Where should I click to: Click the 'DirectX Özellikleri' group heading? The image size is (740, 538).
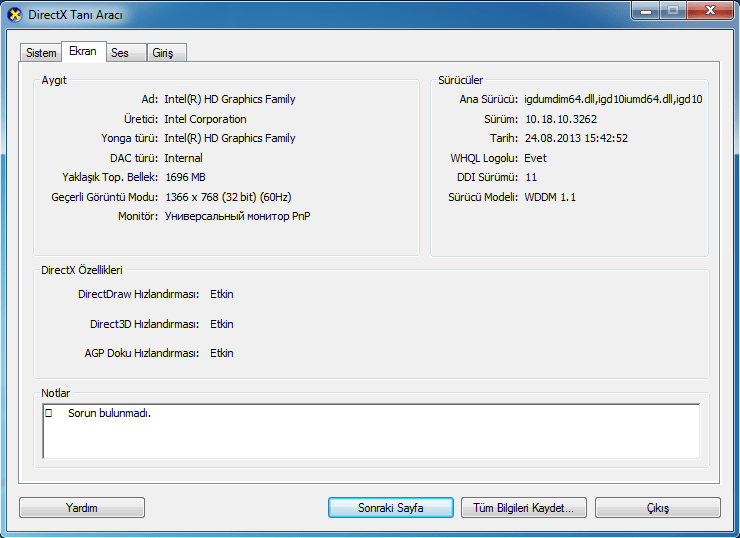[82, 270]
